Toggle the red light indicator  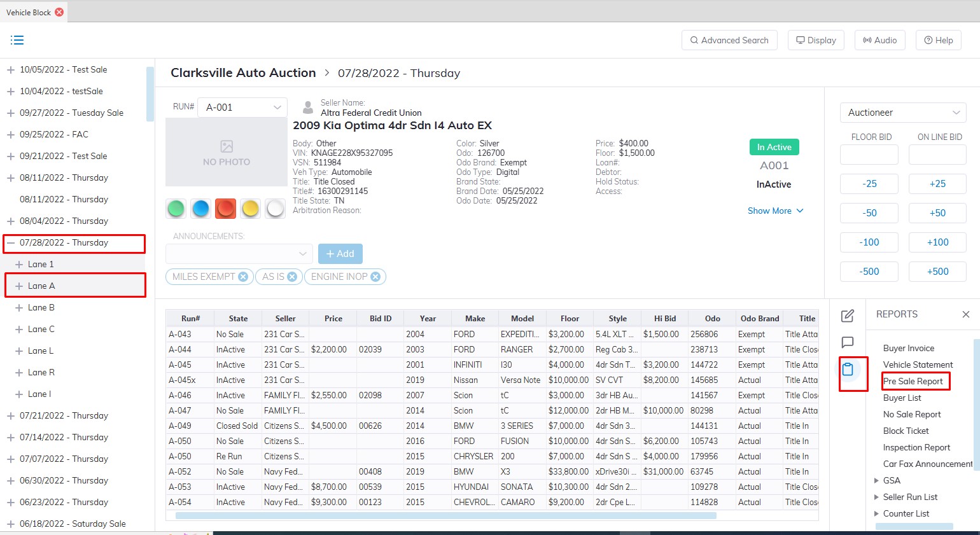[226, 208]
